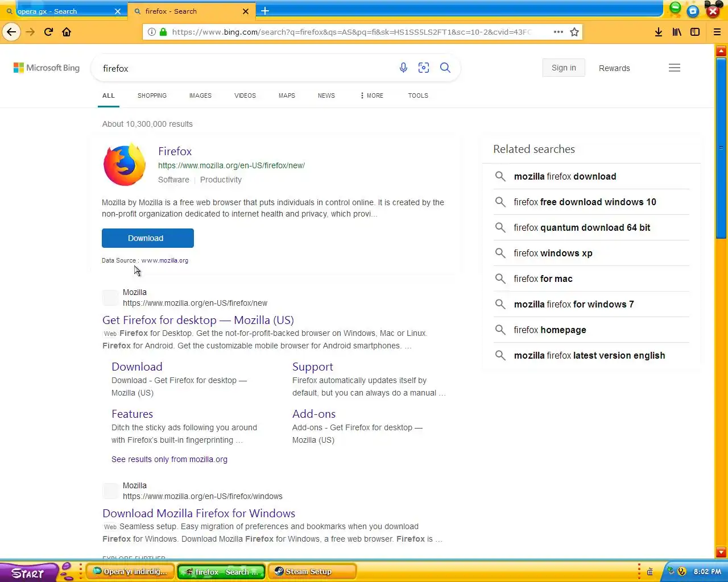Open the green mozilla.org/en-US/firefox/new URL
728x582 pixels.
(231, 165)
